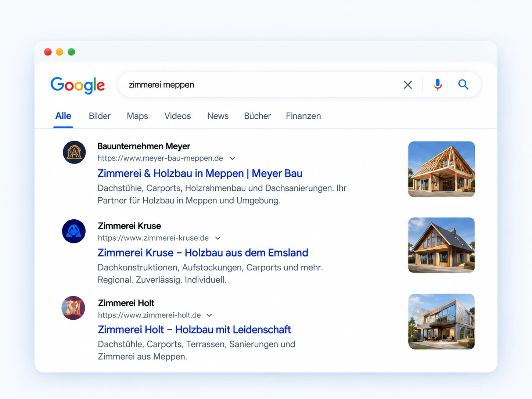Click the Zimmerei Holt site favicon
This screenshot has height=399, width=532.
73,308
